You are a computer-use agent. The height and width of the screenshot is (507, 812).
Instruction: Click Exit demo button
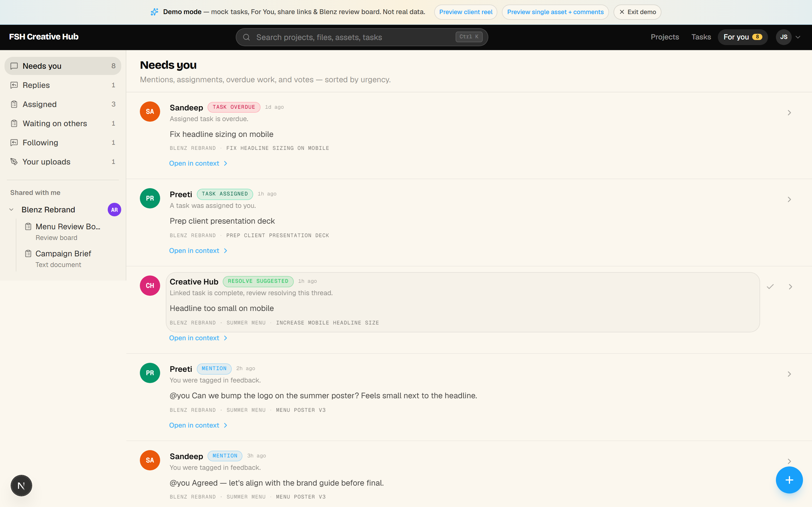[x=637, y=12]
